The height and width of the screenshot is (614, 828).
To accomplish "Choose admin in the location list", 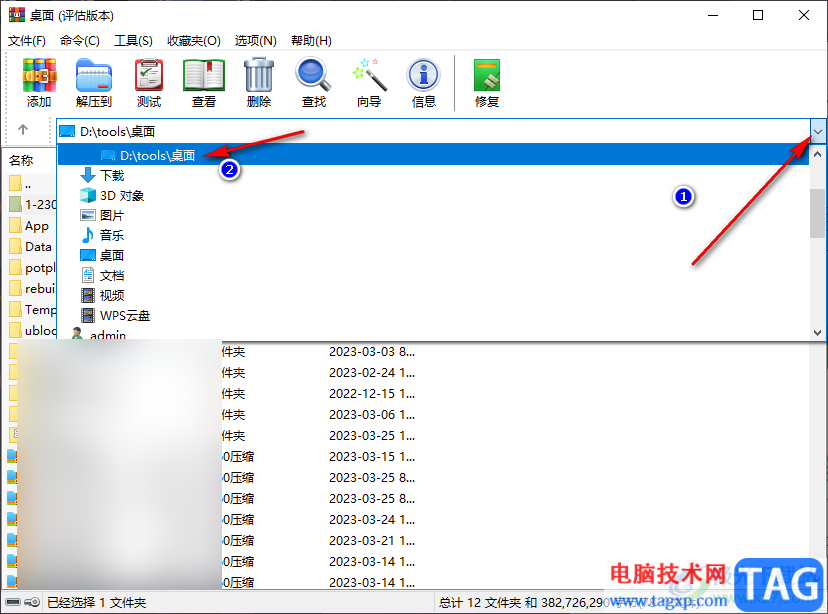I will (108, 335).
